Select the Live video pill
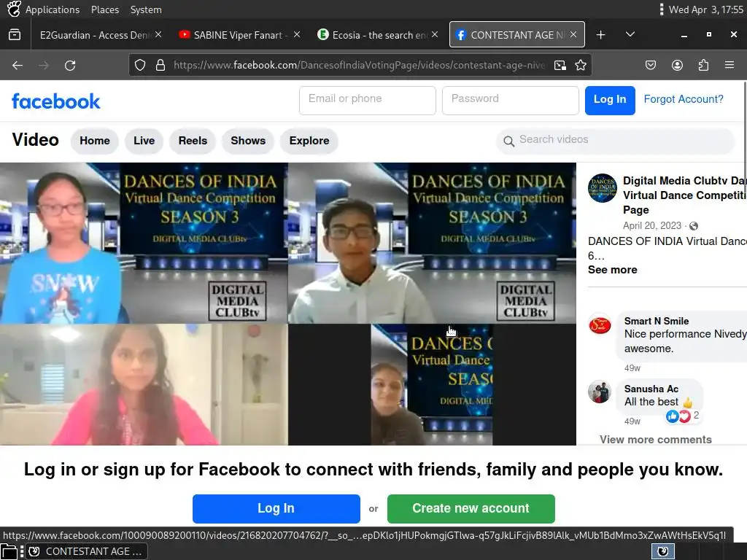747x560 pixels. coord(144,141)
